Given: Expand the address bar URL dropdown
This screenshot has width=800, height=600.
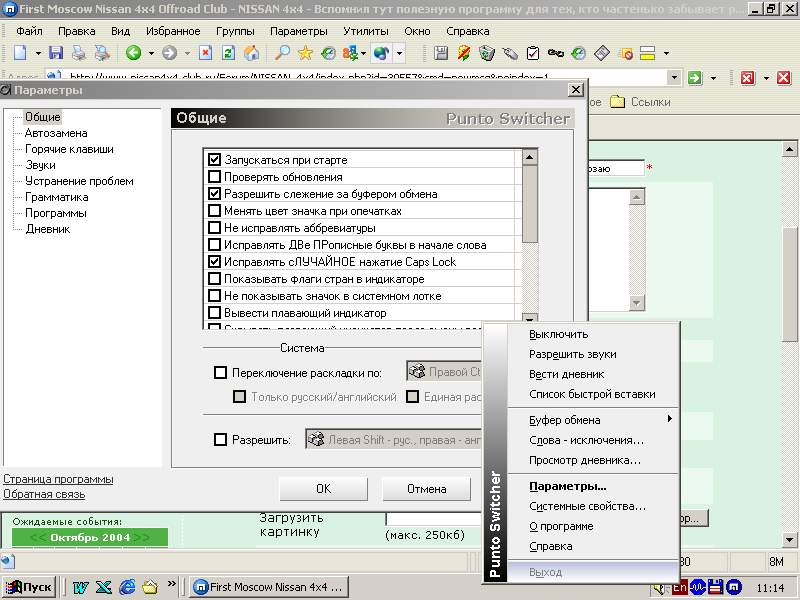Looking at the screenshot, I should [x=674, y=78].
